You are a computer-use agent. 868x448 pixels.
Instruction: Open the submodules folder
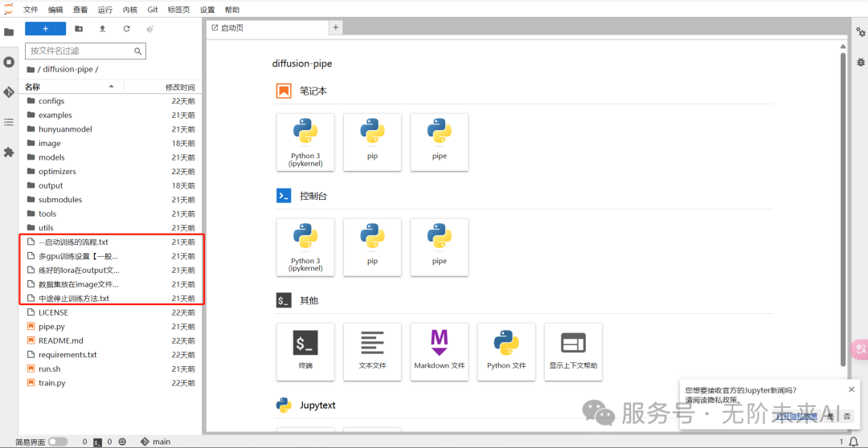(111, 200)
